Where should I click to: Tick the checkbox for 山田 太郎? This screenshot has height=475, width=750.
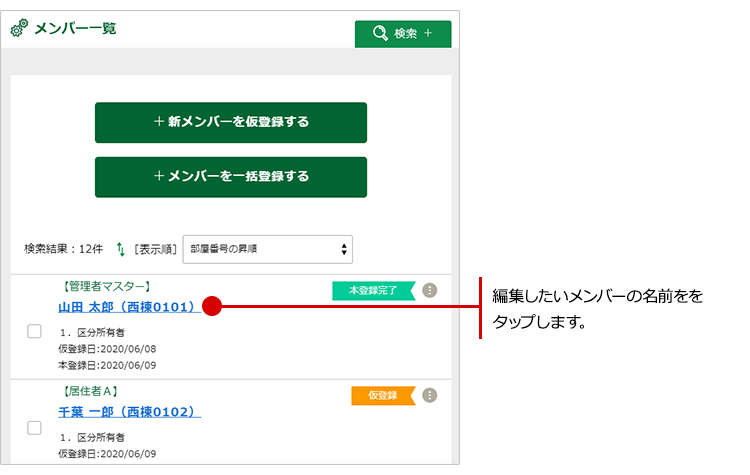click(34, 331)
